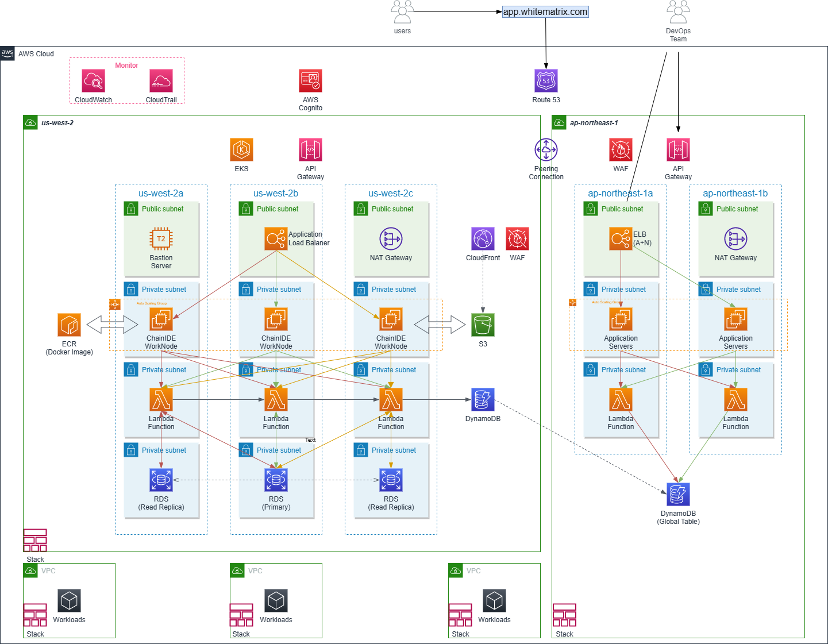Click the Application Load Balancer icon
The height and width of the screenshot is (644, 828).
[x=276, y=239]
